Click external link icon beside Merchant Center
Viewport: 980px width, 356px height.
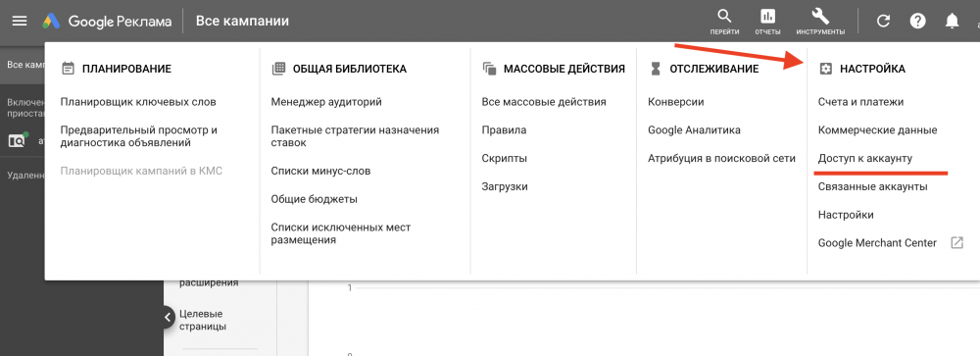pos(956,243)
